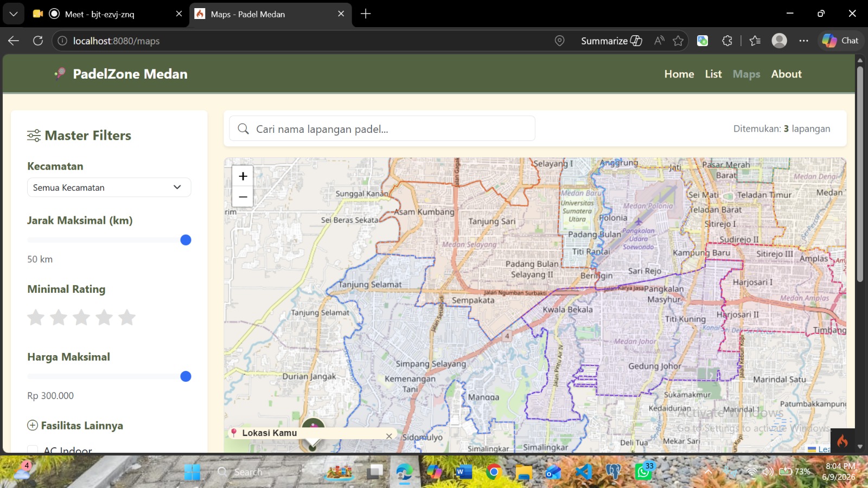Image resolution: width=868 pixels, height=488 pixels.
Task: Open List page in navbar
Action: [713, 74]
